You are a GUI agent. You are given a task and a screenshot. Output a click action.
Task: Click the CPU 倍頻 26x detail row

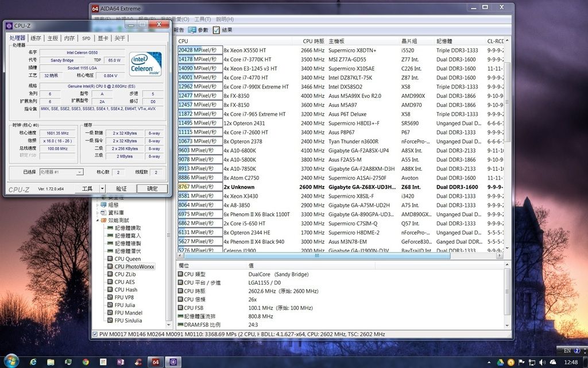tap(341, 300)
